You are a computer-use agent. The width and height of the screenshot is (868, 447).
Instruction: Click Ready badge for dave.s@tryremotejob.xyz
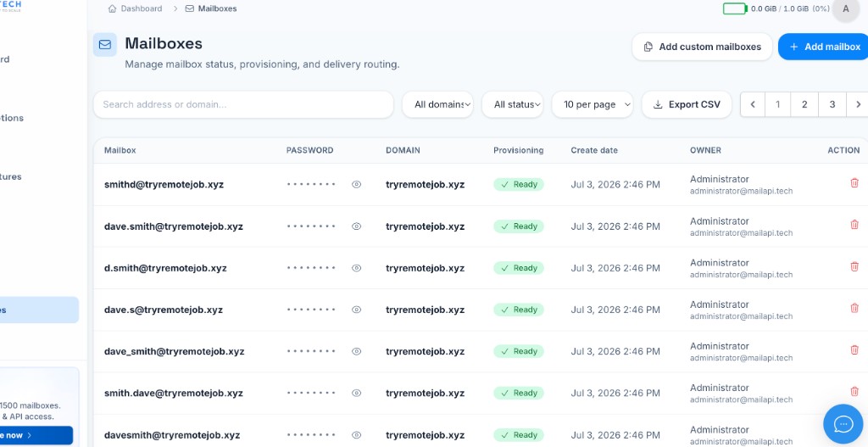[519, 310]
